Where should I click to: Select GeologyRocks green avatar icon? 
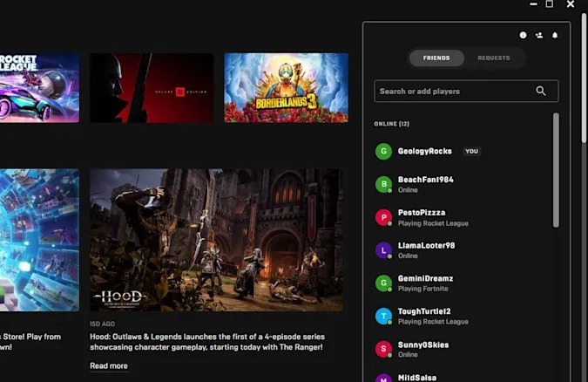[383, 152]
